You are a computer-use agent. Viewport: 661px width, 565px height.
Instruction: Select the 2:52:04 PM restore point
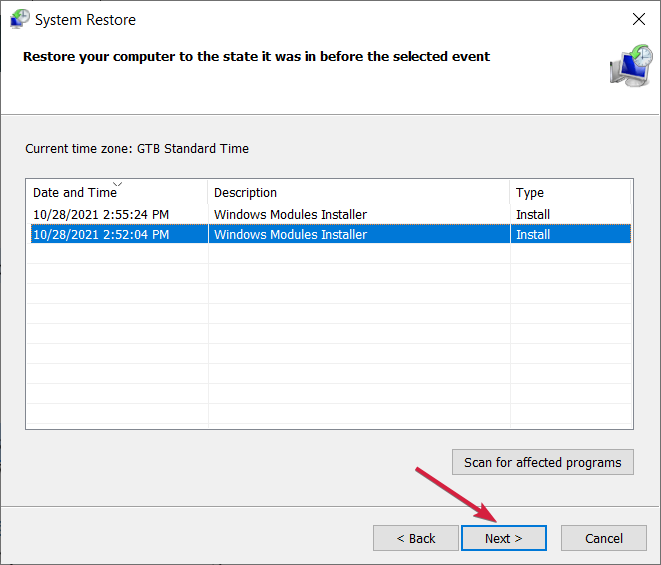330,234
